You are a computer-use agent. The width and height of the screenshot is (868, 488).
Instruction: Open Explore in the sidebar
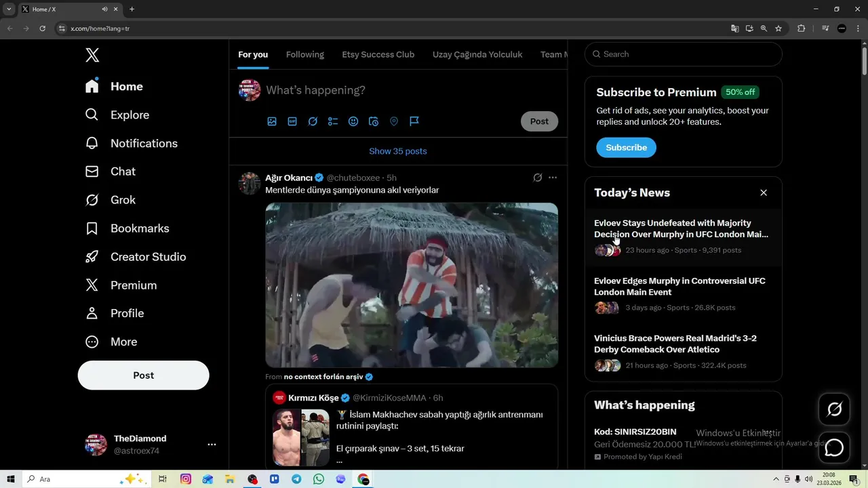click(117, 115)
